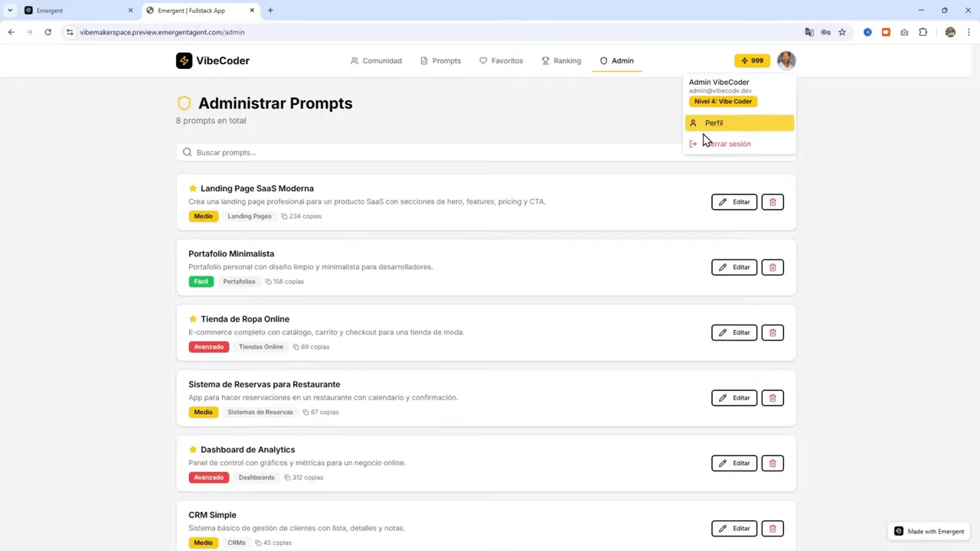Open the gray camera browser extension
This screenshot has height=551, width=980.
[x=904, y=32]
